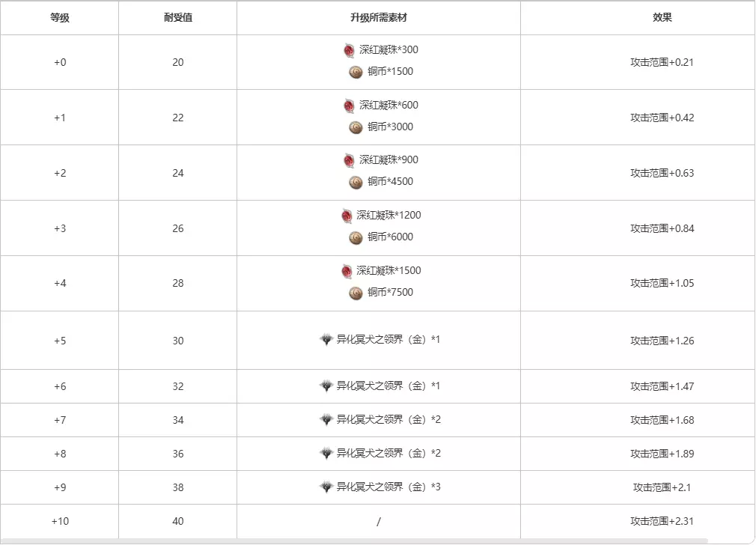Image resolution: width=756 pixels, height=545 pixels.
Task: Click the 铜币 coin icon beside *7500
Action: [x=356, y=293]
